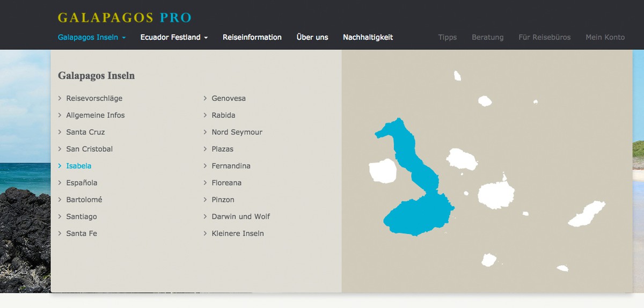The image size is (644, 308).
Task: Select Für Reisebüros in top navigation
Action: (x=544, y=38)
